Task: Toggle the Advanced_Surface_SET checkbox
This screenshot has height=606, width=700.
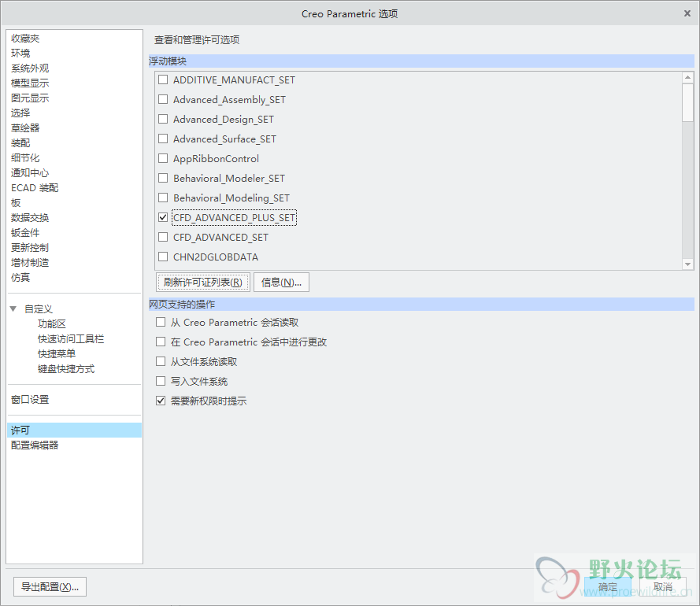Action: pos(163,139)
